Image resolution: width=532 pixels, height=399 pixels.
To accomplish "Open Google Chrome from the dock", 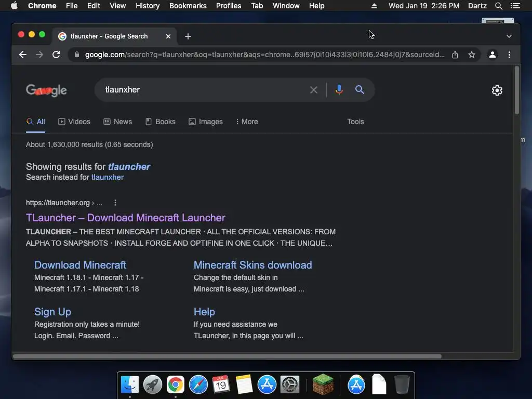I will [x=176, y=385].
